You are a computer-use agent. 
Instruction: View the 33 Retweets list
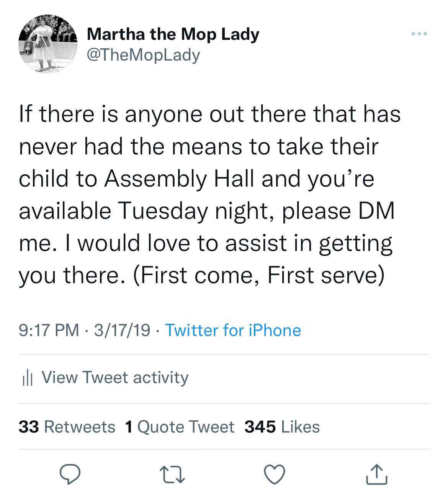click(67, 427)
